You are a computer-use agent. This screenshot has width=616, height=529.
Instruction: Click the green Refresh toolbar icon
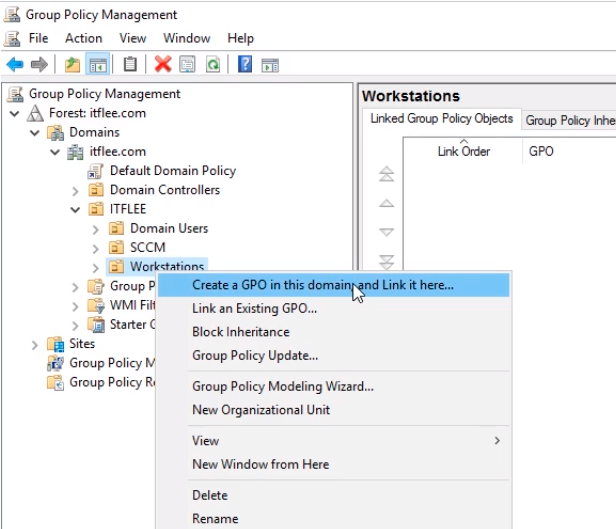213,64
